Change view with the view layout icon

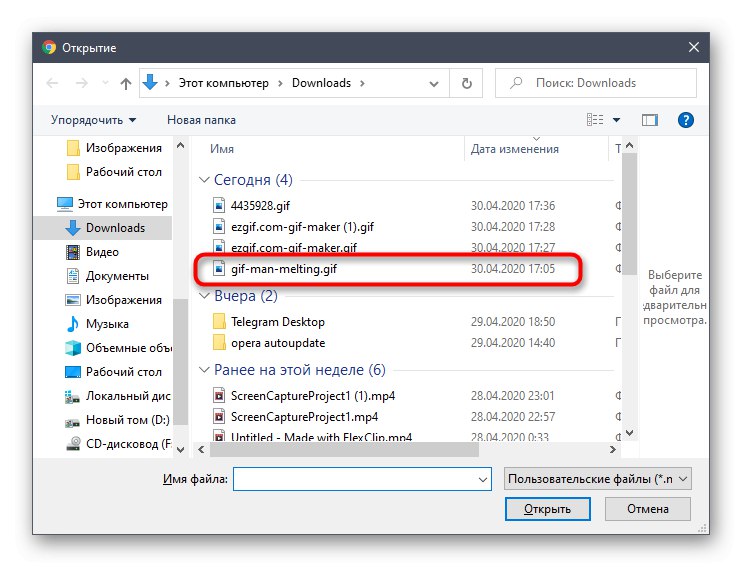[595, 120]
